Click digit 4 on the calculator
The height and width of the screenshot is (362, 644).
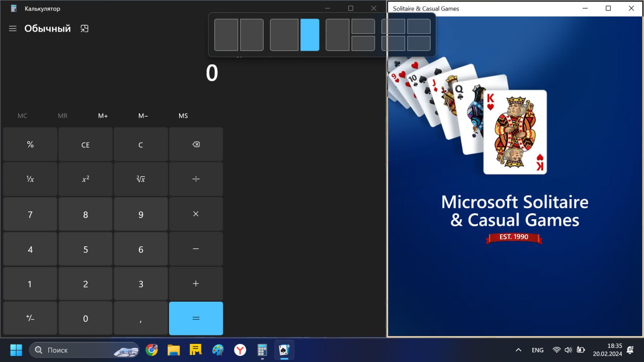tap(30, 249)
